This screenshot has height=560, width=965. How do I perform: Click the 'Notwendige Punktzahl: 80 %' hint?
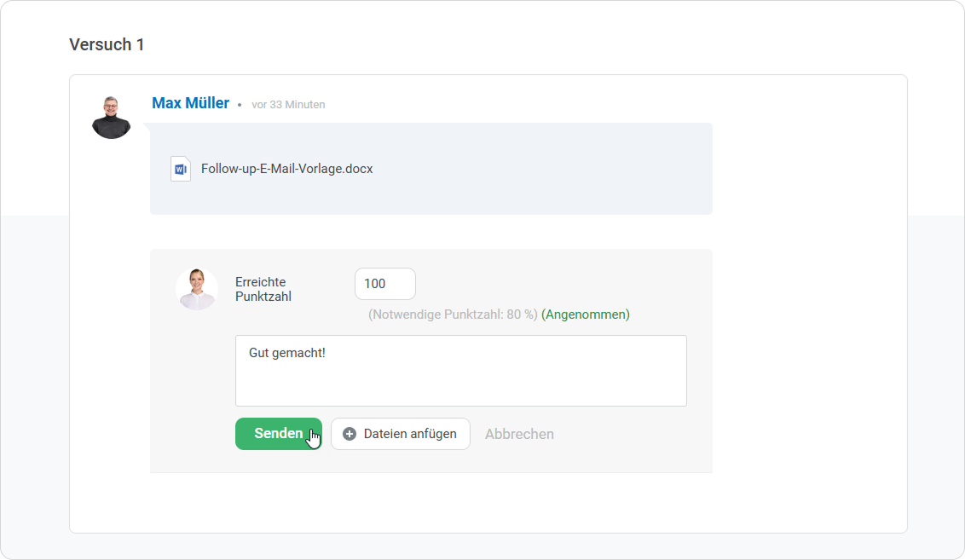click(x=453, y=315)
